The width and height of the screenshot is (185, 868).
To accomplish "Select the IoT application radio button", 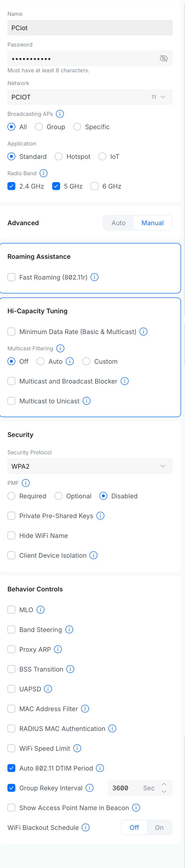I will 102,157.
